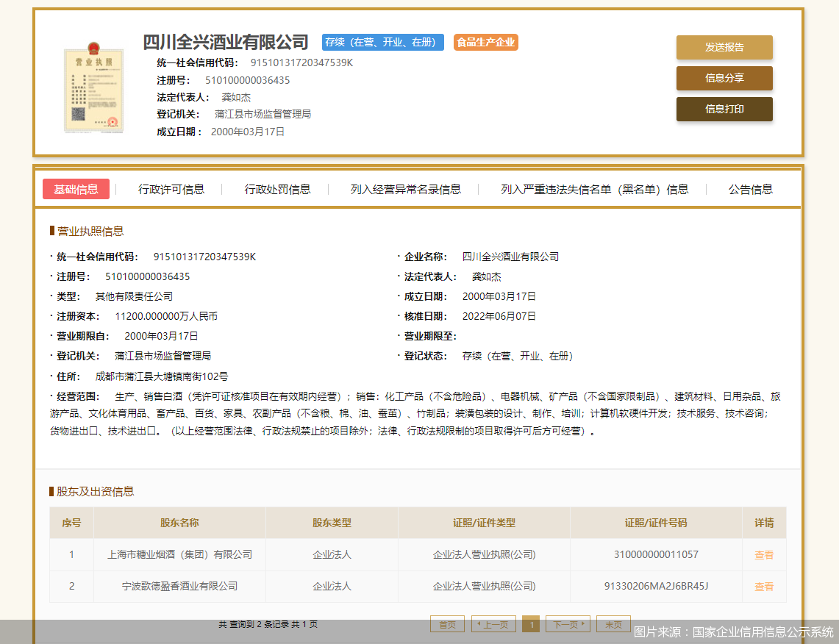Click the 股东名称 column header
The image size is (839, 644).
pos(179,523)
